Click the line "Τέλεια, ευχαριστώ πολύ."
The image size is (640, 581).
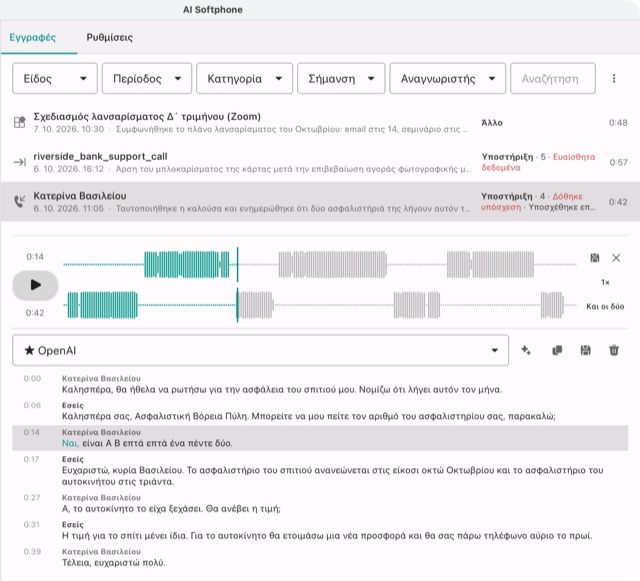coord(113,563)
